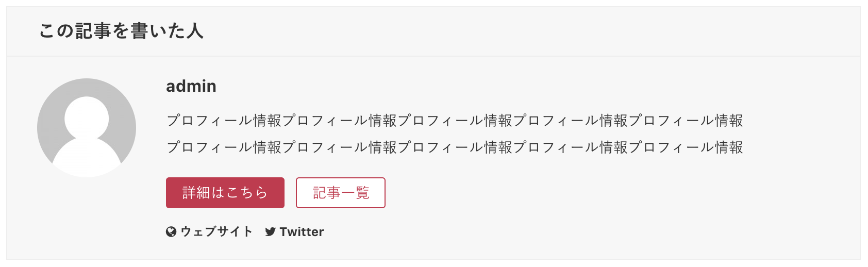Click the white shoulders shape in avatar
Screen dimensions: 868x267
pos(87,157)
